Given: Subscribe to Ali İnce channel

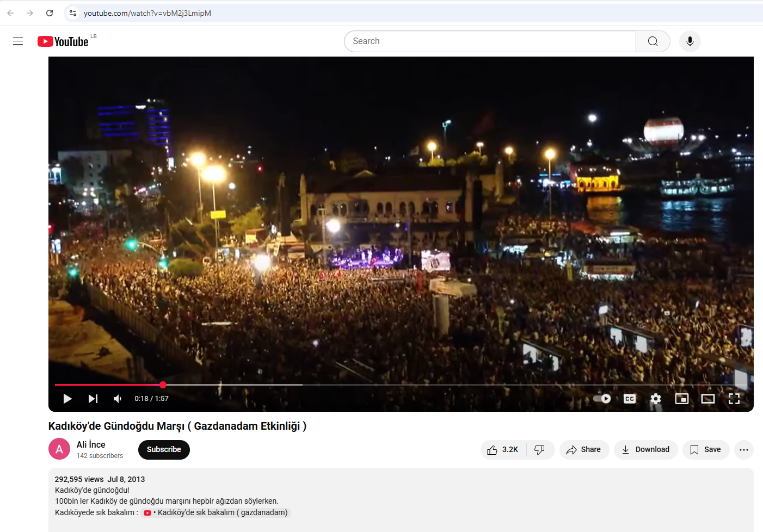Looking at the screenshot, I should pyautogui.click(x=164, y=450).
